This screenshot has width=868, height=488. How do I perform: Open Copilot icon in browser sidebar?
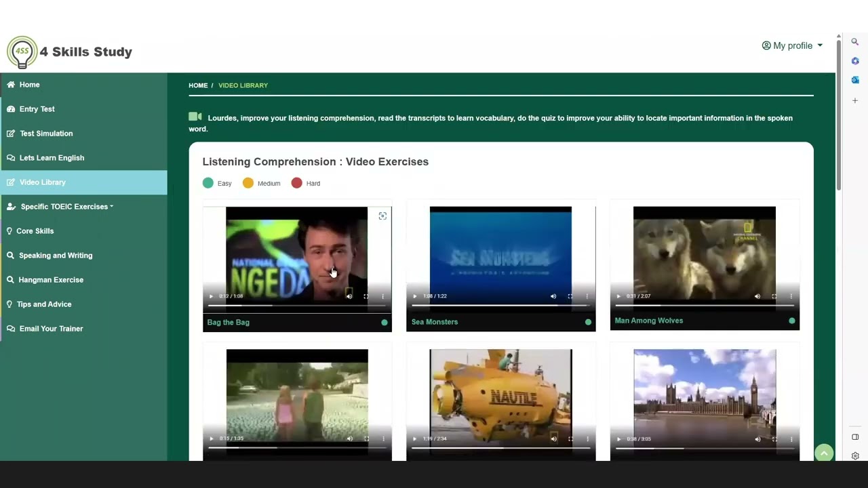point(855,61)
